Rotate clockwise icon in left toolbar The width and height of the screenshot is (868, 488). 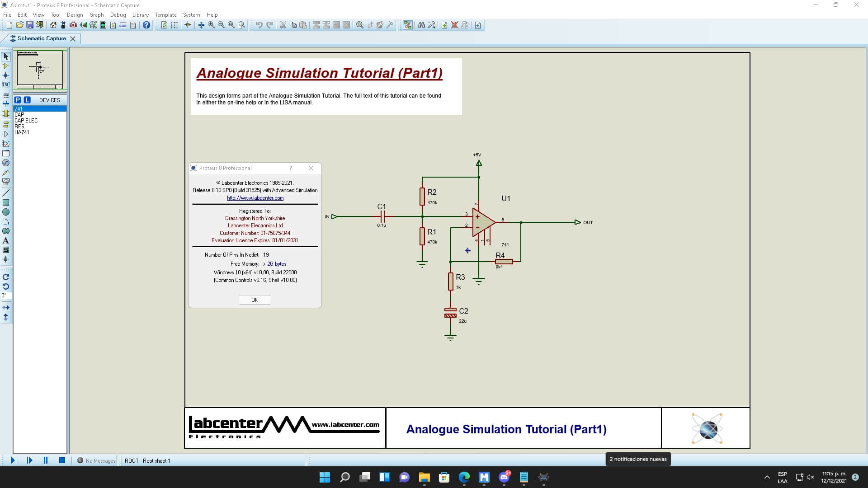pyautogui.click(x=6, y=277)
